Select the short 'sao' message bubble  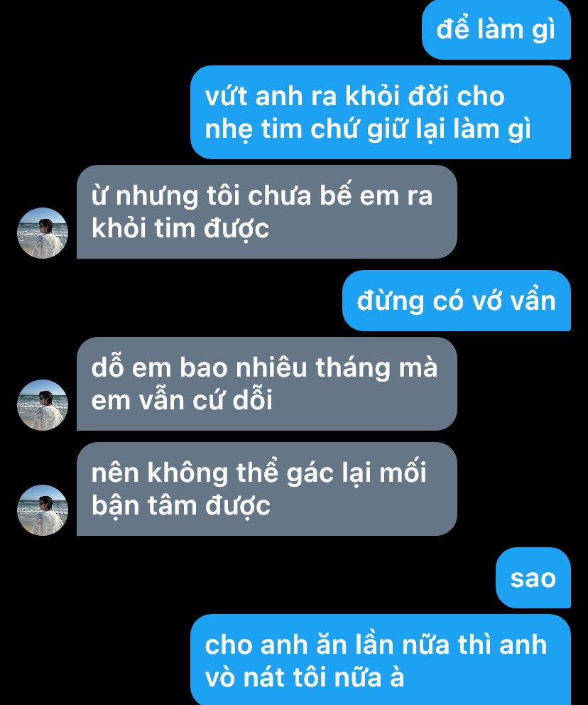coord(533,578)
